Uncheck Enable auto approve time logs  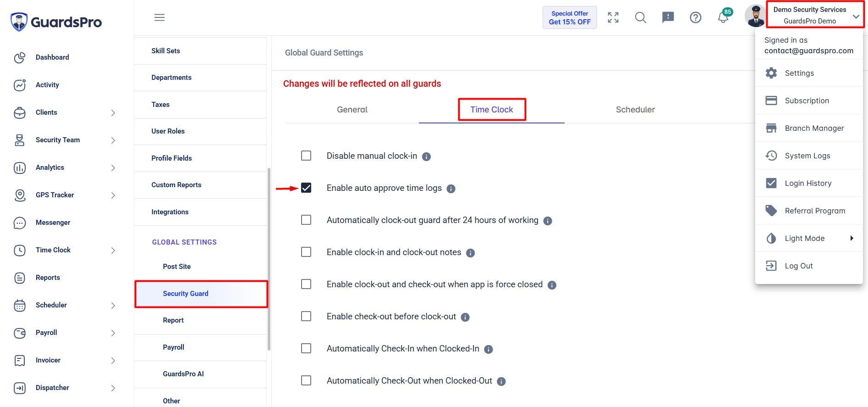click(306, 188)
